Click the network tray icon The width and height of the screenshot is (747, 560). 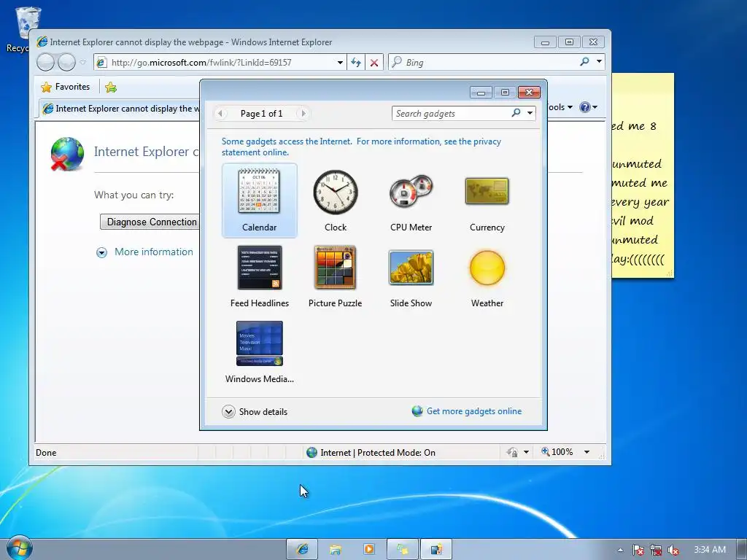(656, 550)
